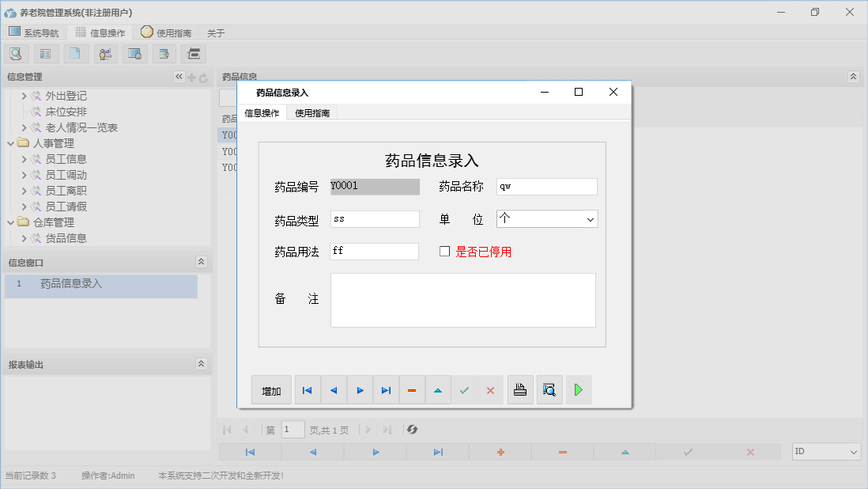Click the monitor toolbar icon
868x489 pixels.
[x=134, y=53]
